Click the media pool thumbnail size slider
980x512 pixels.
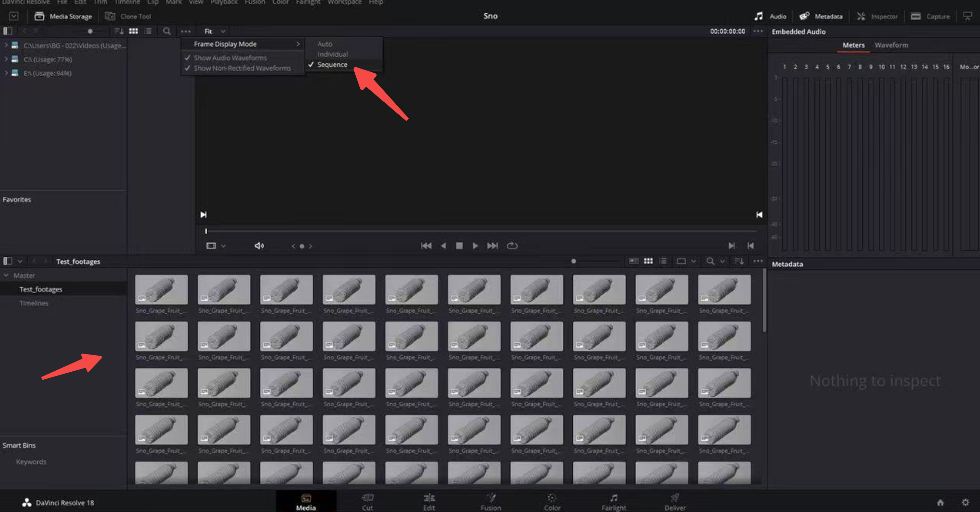pos(574,261)
